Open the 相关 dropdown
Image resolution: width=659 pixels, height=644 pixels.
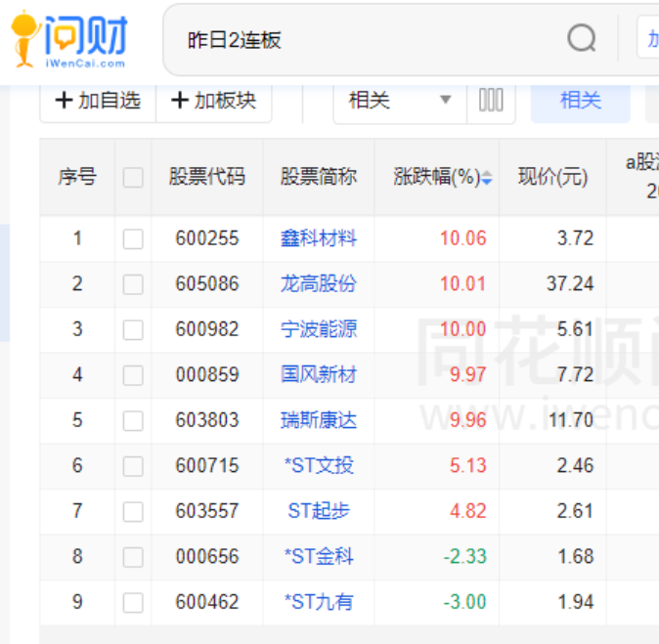point(400,101)
